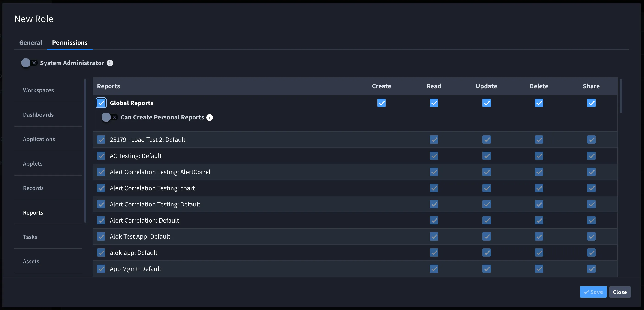The image size is (644, 310).
Task: Uncheck Share for Alert Correlation Testing: chart
Action: pyautogui.click(x=591, y=188)
